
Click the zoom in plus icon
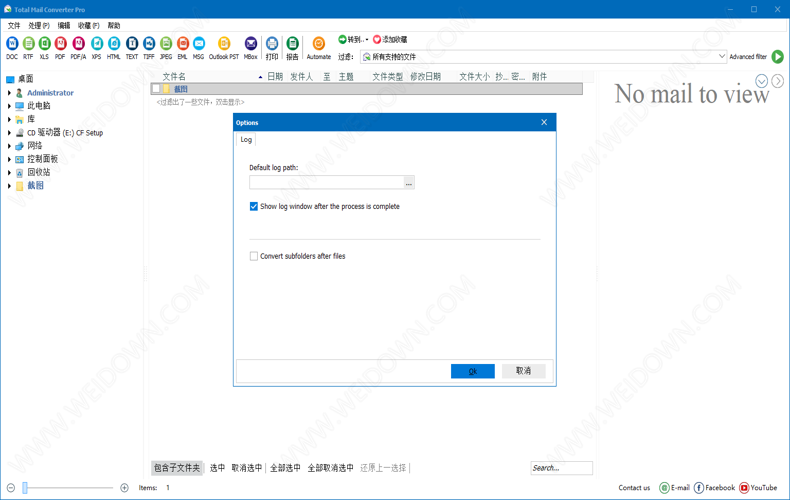pyautogui.click(x=124, y=488)
